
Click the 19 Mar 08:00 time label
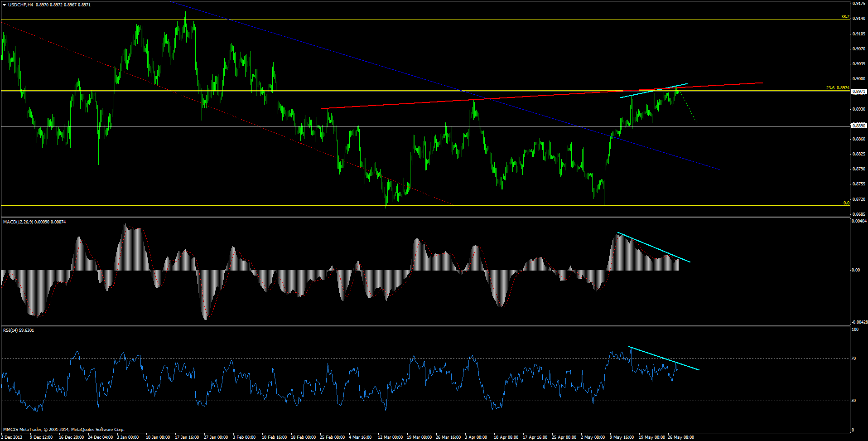[x=419, y=437]
